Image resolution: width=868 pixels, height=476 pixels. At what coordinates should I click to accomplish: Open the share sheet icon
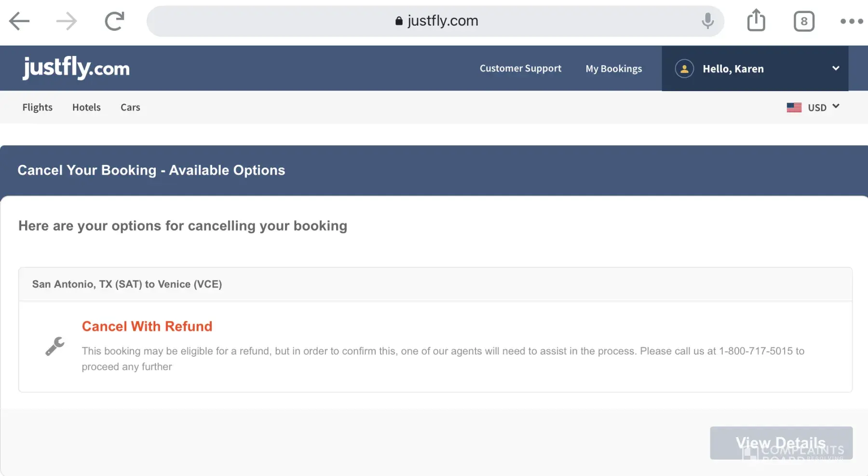tap(756, 21)
